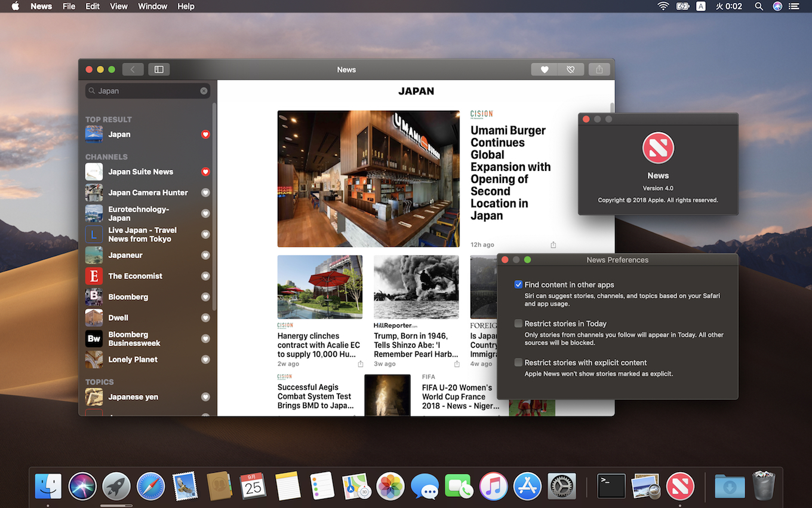Click the News app icon in Dock
The image size is (812, 508).
[680, 486]
